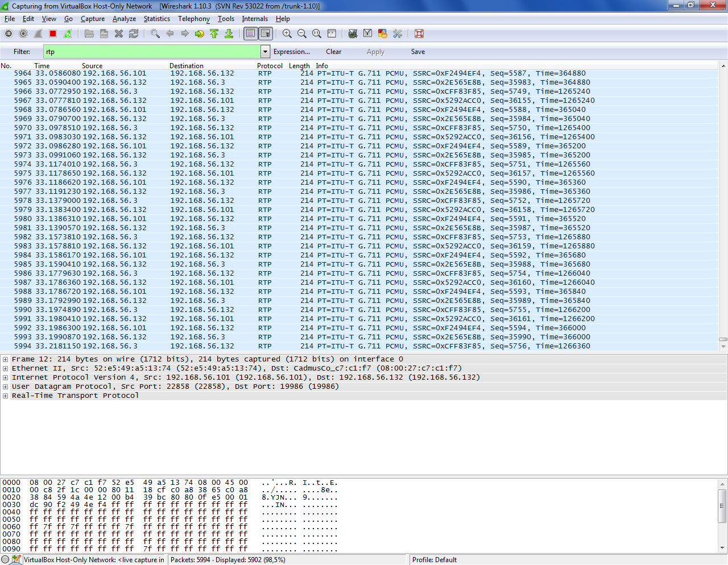The height and width of the screenshot is (565, 728).
Task: Open the Statistics menu
Action: [x=156, y=19]
